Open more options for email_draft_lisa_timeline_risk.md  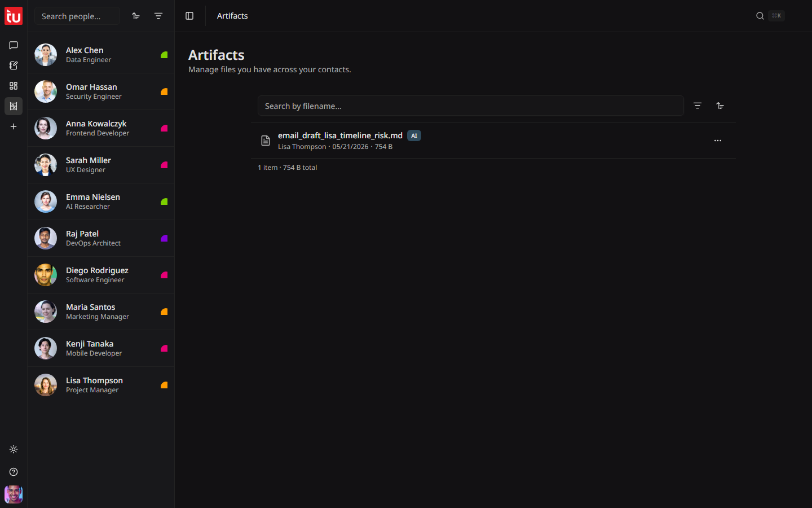tap(718, 141)
